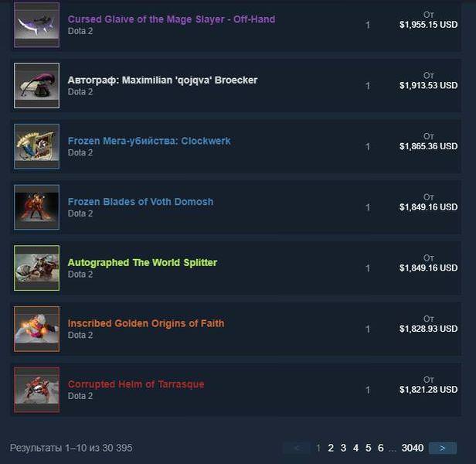This screenshot has height=464, width=476.
Task: Open Frozen Мега-убийства: Clockwerk listing
Action: tap(149, 141)
